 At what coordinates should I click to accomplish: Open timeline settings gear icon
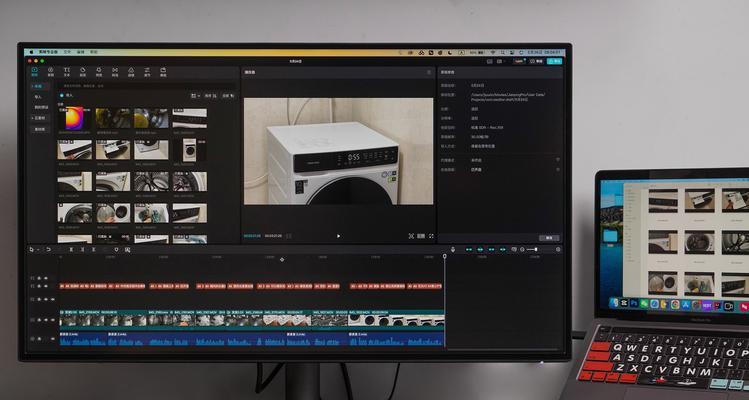(558, 249)
